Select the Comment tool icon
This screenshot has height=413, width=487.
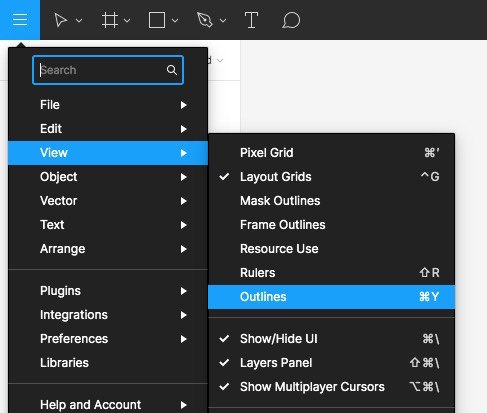(291, 20)
